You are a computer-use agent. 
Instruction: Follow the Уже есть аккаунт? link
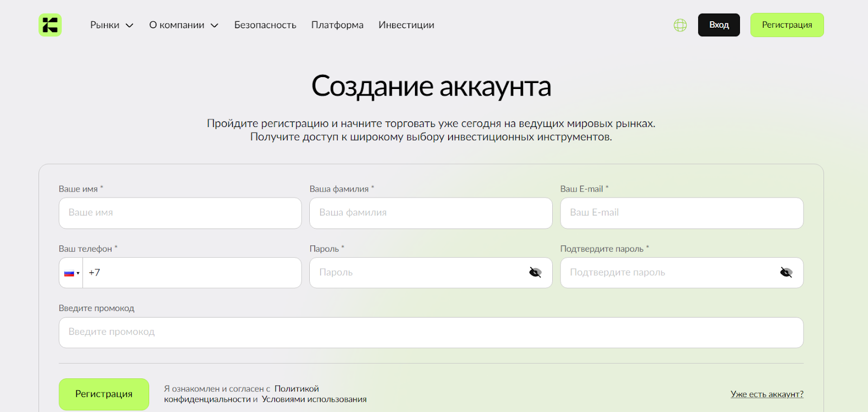pyautogui.click(x=767, y=394)
